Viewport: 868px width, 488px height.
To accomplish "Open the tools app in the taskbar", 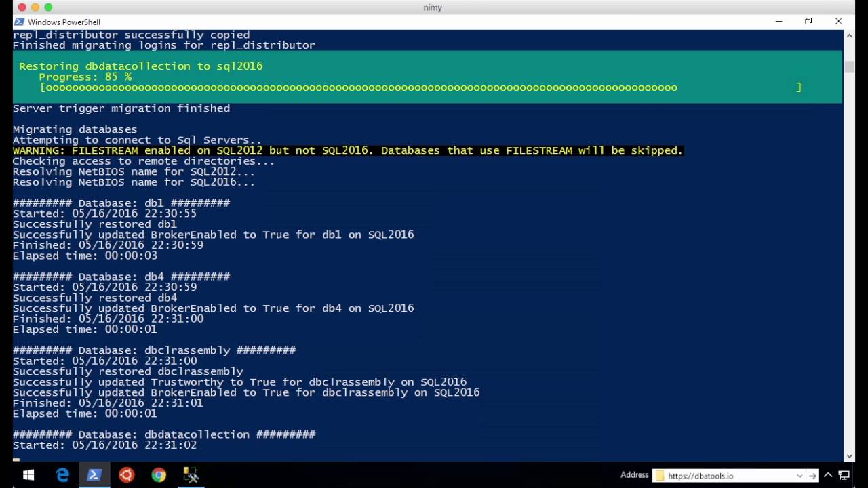I will tap(191, 475).
